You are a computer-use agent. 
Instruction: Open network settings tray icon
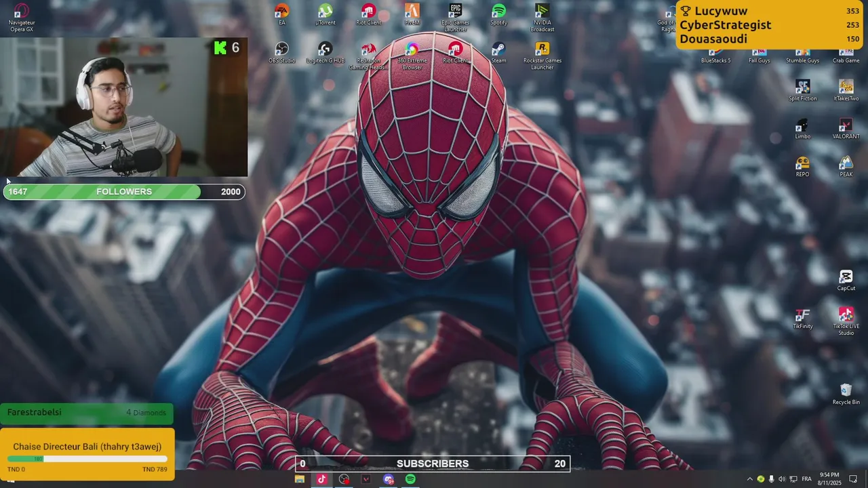tap(793, 479)
